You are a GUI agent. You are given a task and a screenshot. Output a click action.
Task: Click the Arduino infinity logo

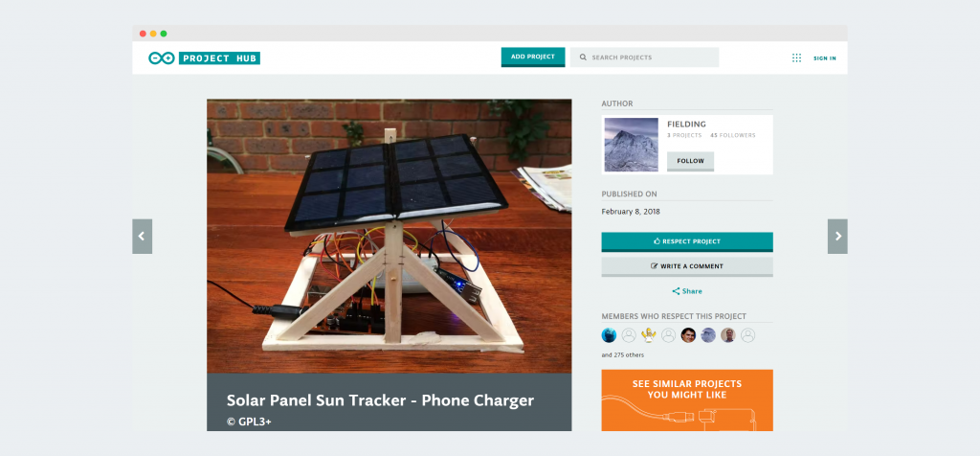(x=161, y=58)
